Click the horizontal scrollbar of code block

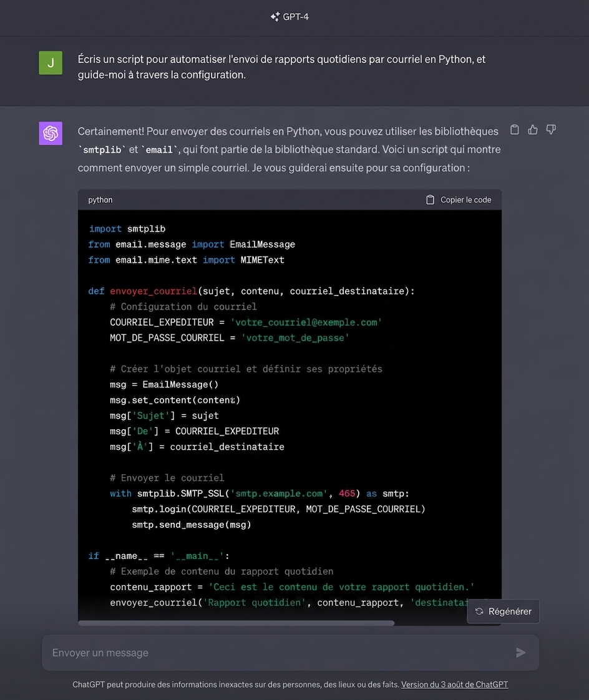tap(236, 623)
